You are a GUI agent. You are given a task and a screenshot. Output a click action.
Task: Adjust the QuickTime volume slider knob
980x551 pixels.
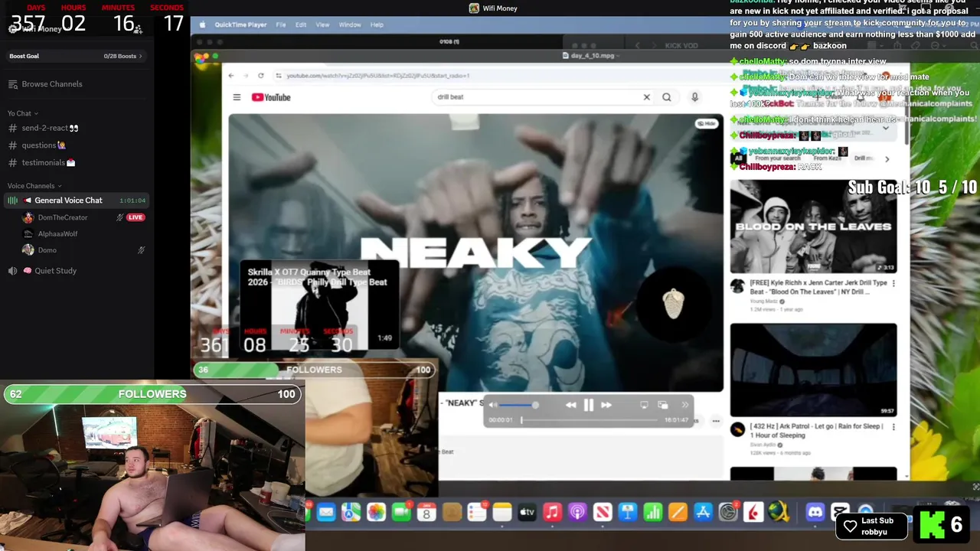(535, 406)
